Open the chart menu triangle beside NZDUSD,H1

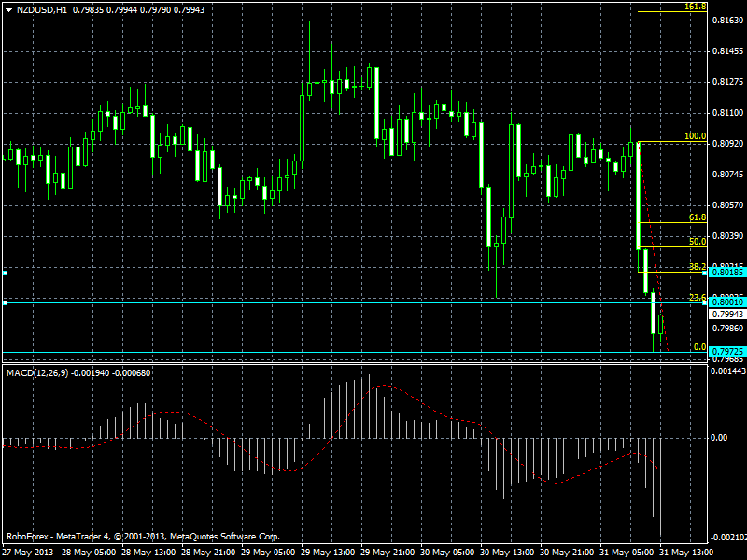click(9, 10)
